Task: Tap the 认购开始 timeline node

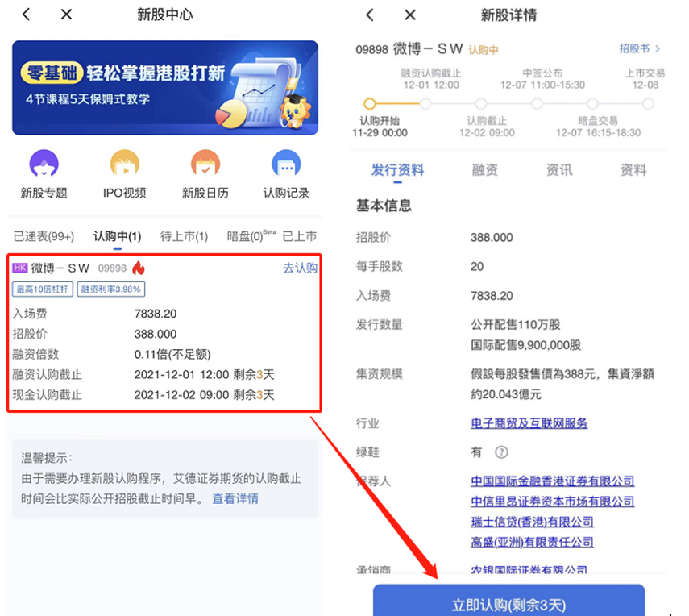Action: coord(370,104)
